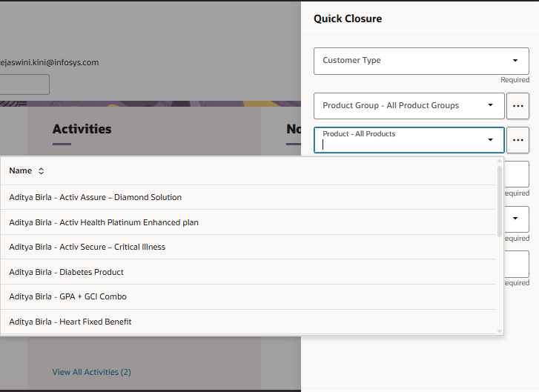Click the Name column header
The image size is (539, 392).
coord(20,170)
